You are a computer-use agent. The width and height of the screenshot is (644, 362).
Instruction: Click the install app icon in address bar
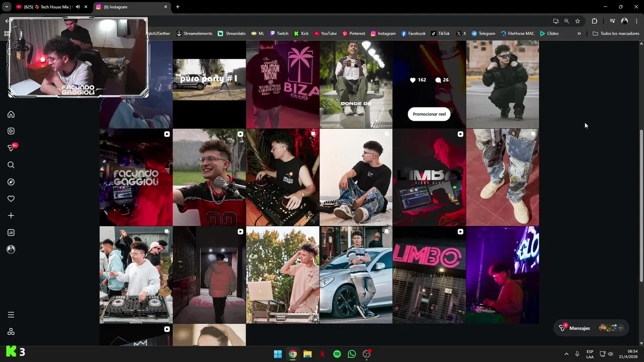[x=556, y=21]
